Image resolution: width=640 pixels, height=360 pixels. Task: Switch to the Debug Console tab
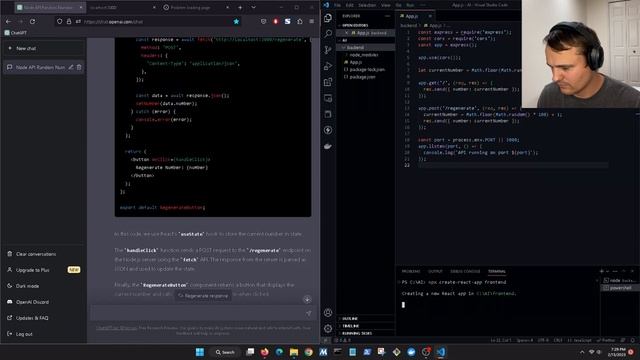click(x=465, y=271)
